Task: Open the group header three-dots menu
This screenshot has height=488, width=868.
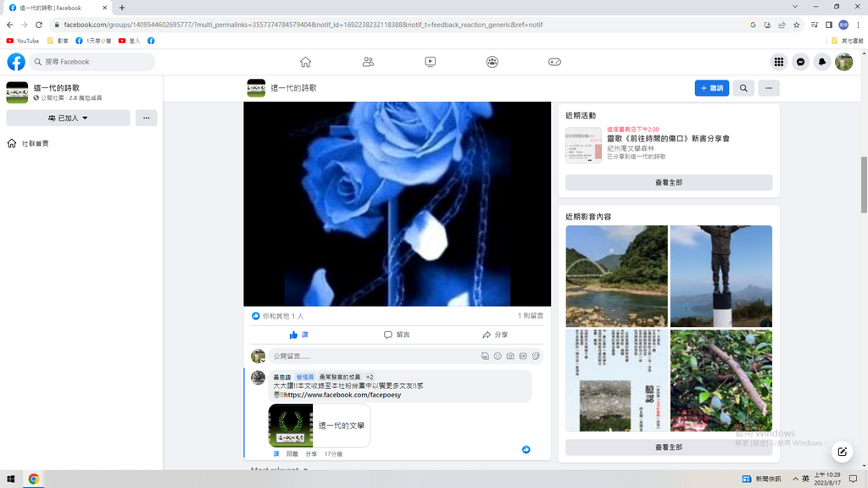Action: coord(769,88)
